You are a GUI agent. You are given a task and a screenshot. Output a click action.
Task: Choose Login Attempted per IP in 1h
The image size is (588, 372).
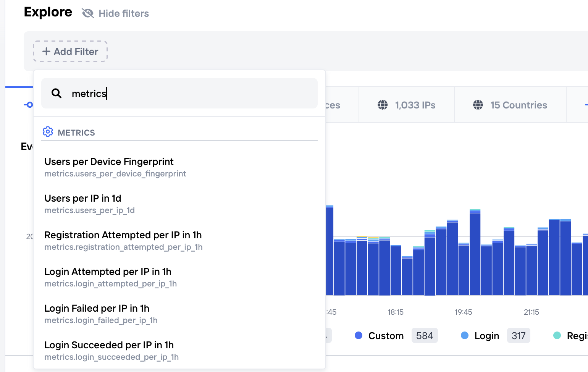[x=179, y=277]
